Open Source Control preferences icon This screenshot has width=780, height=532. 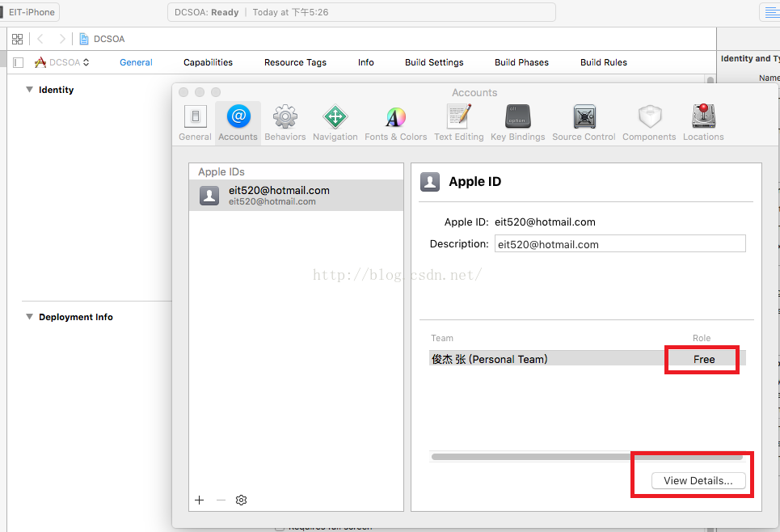(584, 117)
